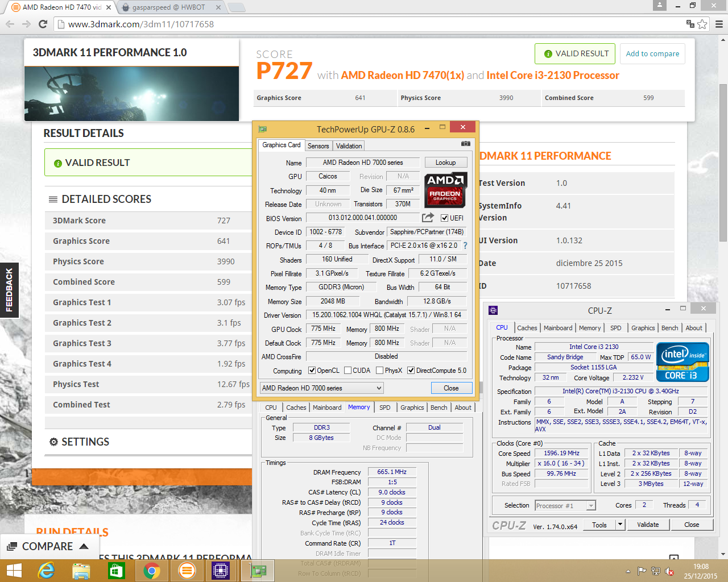Viewport: 728px width, 582px height.
Task: Reload the 3dmark page
Action: coord(43,24)
